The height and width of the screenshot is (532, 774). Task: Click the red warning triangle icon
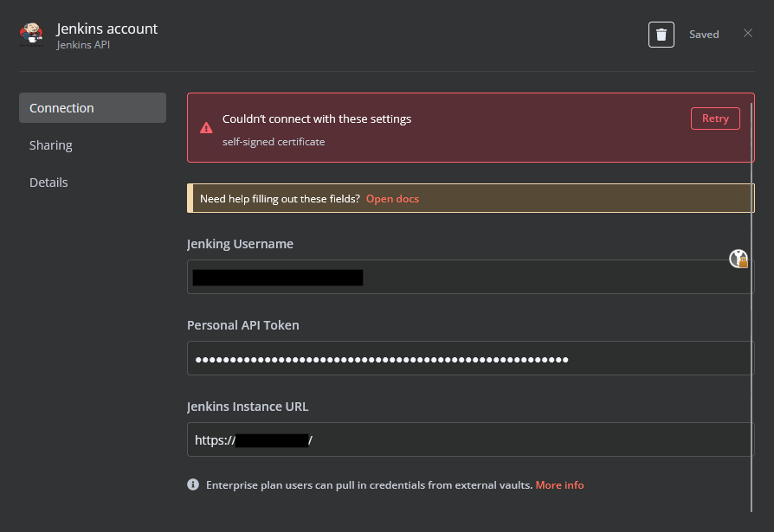pyautogui.click(x=206, y=128)
